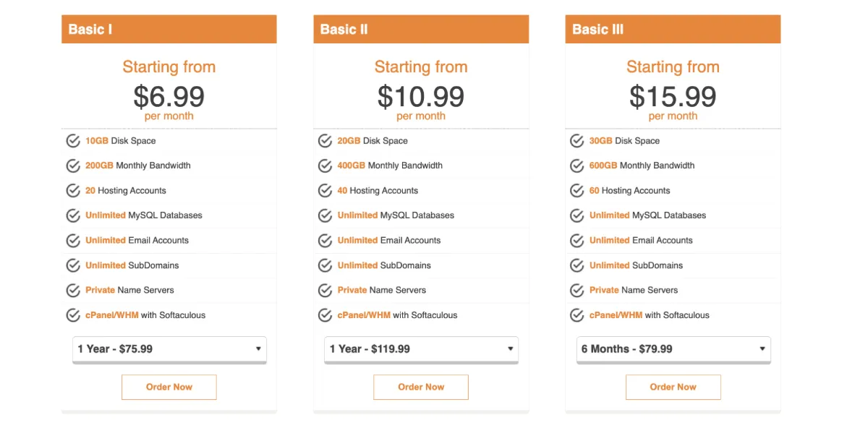Expand the 6 Months - $79.99 billing dropdown
The width and height of the screenshot is (868, 428).
pos(673,349)
